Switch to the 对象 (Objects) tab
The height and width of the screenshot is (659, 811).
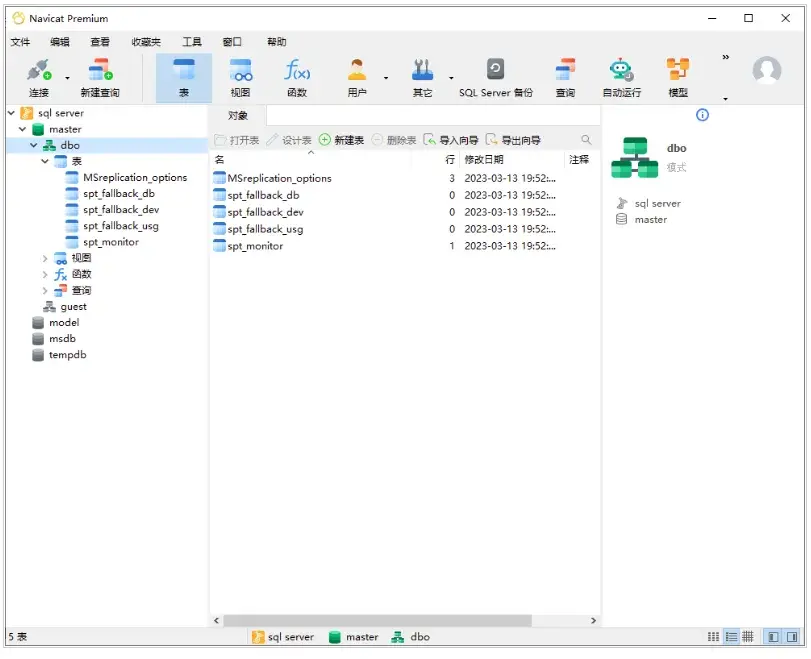pos(237,116)
